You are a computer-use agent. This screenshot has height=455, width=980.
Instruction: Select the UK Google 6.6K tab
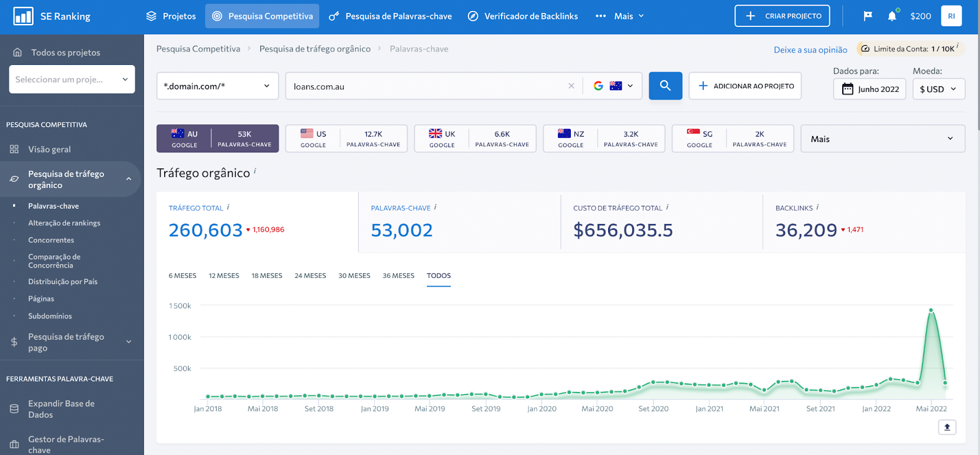tap(475, 138)
